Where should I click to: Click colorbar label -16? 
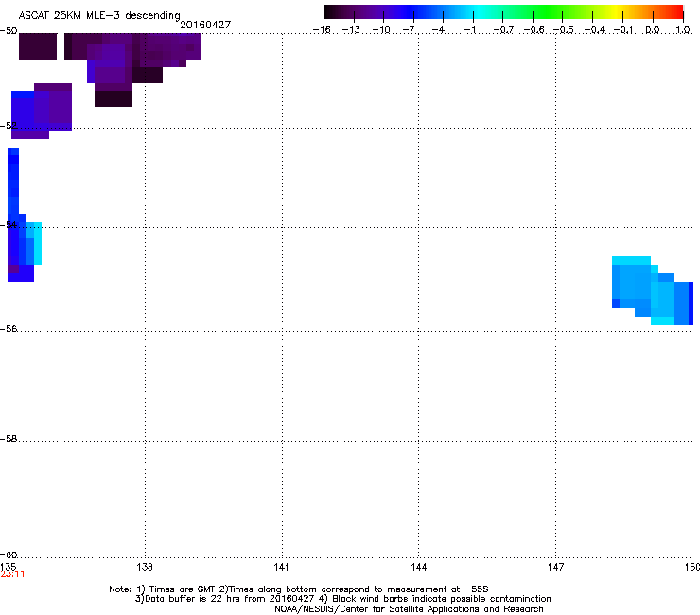pos(322,30)
